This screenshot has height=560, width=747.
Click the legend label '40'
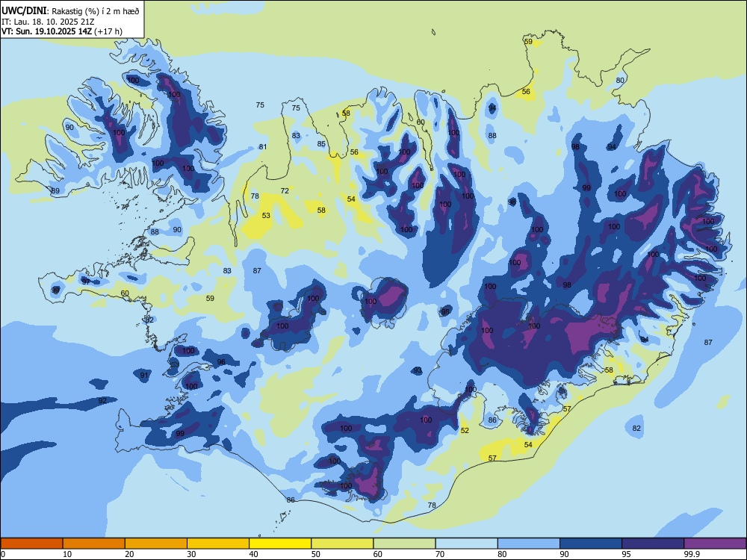[253, 554]
